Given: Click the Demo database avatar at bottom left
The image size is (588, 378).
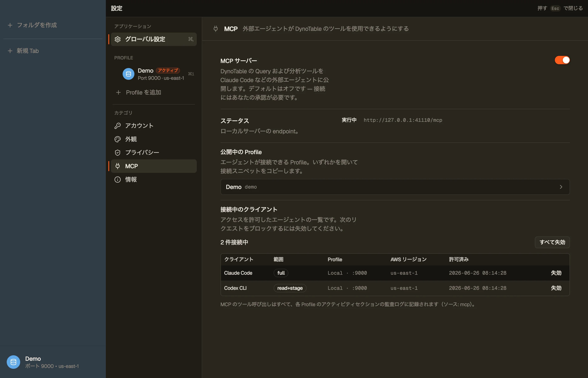Looking at the screenshot, I should tap(13, 362).
